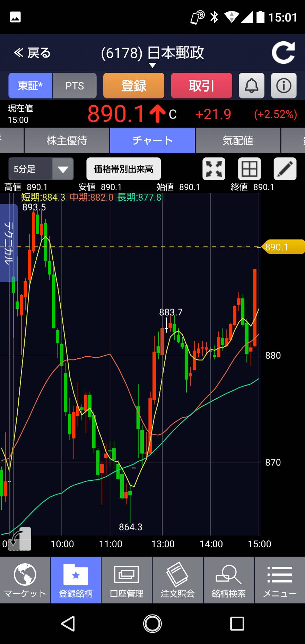The image size is (305, 644).
Task: Tap the 11:00 time axis label
Action: coord(111,544)
